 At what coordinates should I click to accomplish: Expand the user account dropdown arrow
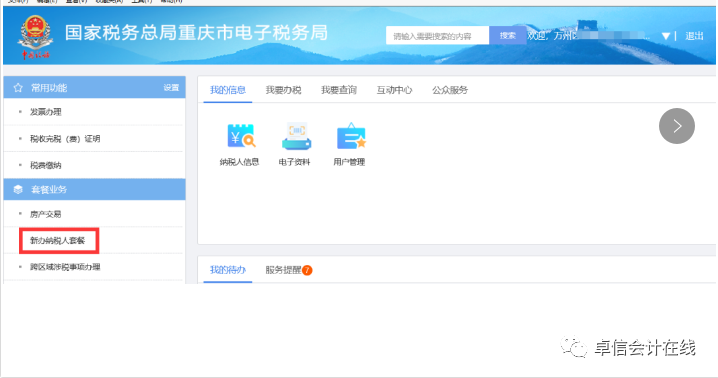[666, 36]
